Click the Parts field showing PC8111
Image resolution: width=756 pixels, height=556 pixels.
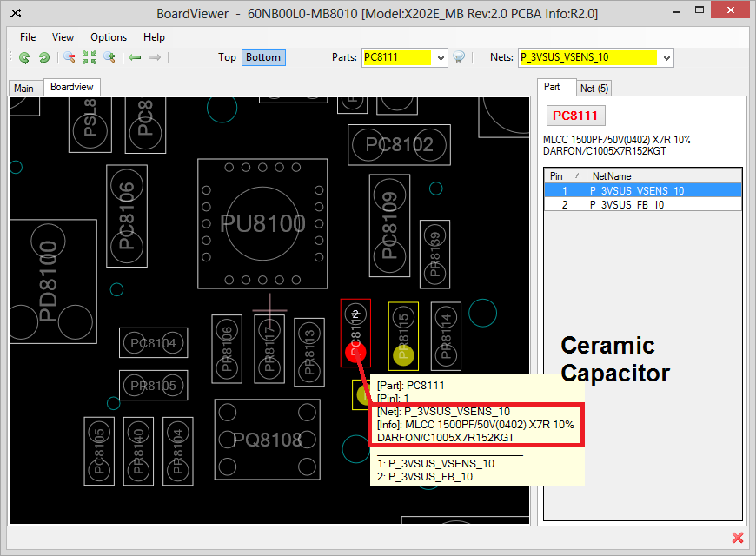pos(398,58)
